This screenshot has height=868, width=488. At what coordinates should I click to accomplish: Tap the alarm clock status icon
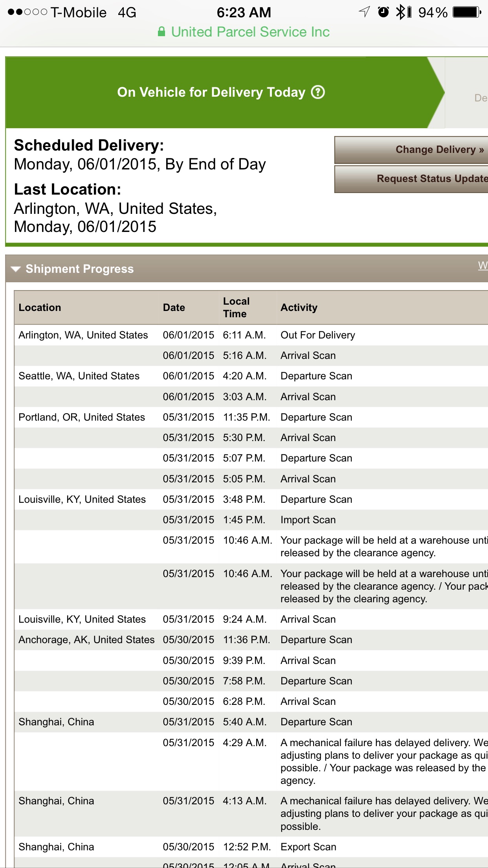[x=383, y=12]
